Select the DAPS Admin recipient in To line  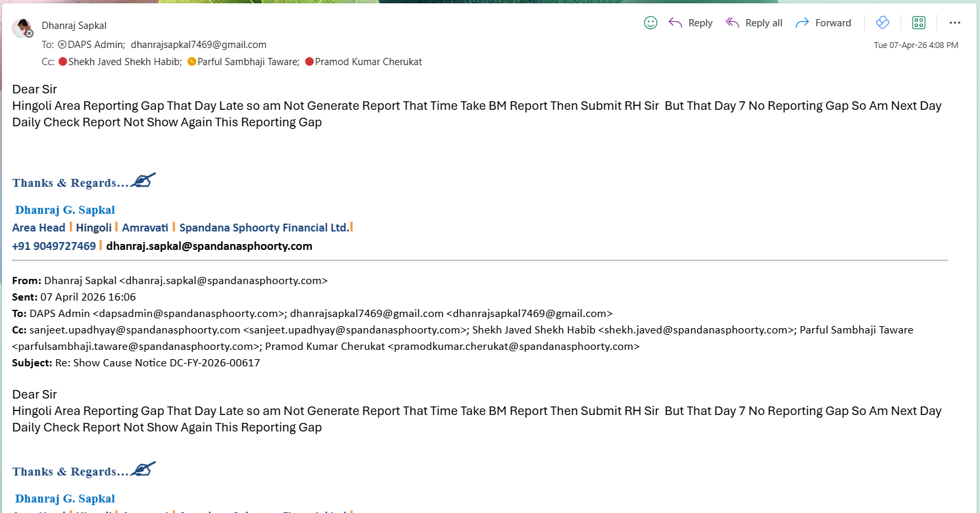click(x=95, y=45)
